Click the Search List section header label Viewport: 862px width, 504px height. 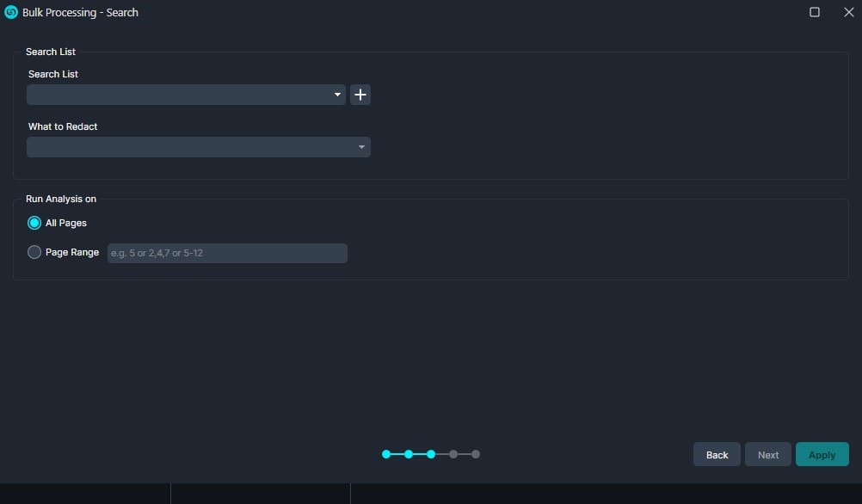(x=50, y=52)
